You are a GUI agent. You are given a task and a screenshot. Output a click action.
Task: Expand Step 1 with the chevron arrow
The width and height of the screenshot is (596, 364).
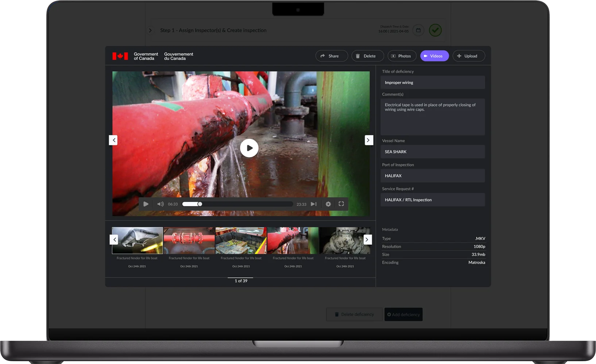(x=150, y=30)
